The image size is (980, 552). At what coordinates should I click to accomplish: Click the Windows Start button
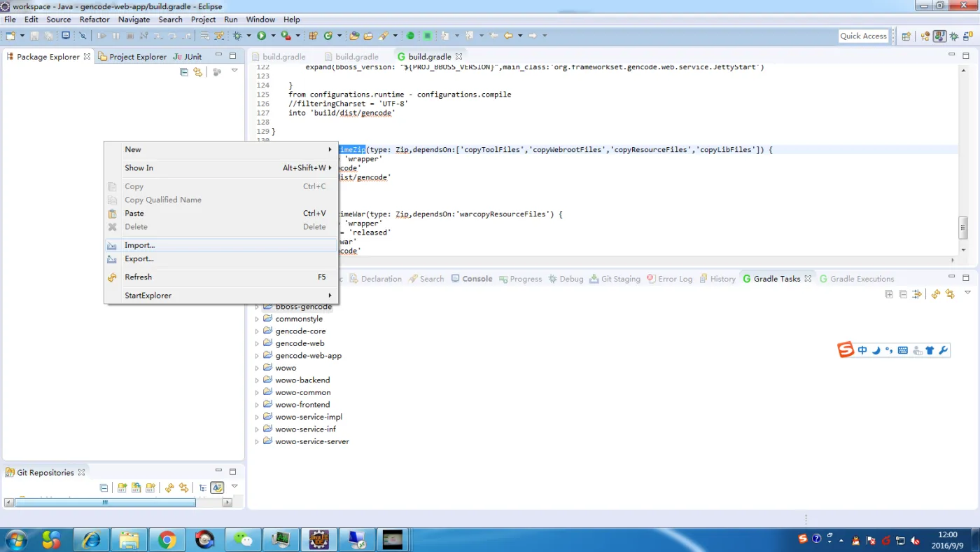click(15, 539)
